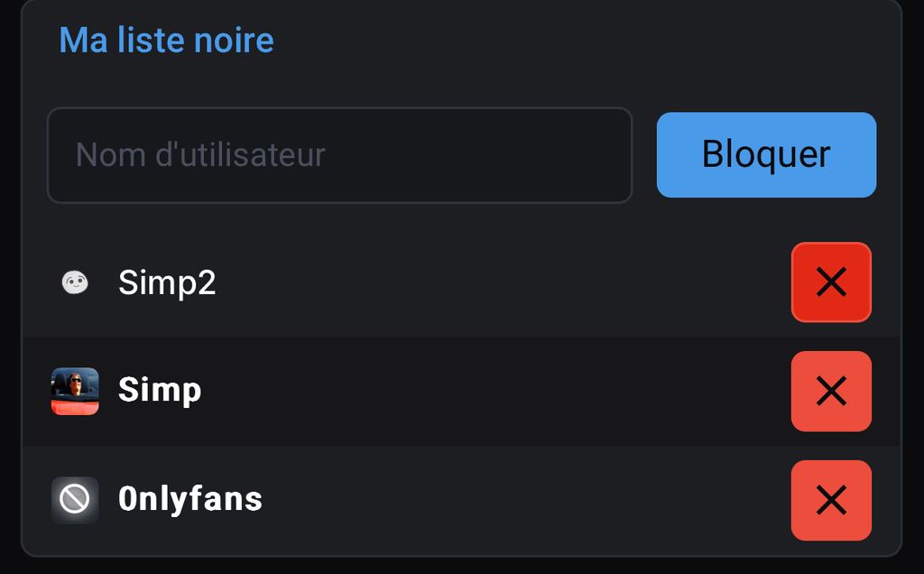Click the Simp2 smiley avatar icon
924x574 pixels.
pyautogui.click(x=75, y=282)
